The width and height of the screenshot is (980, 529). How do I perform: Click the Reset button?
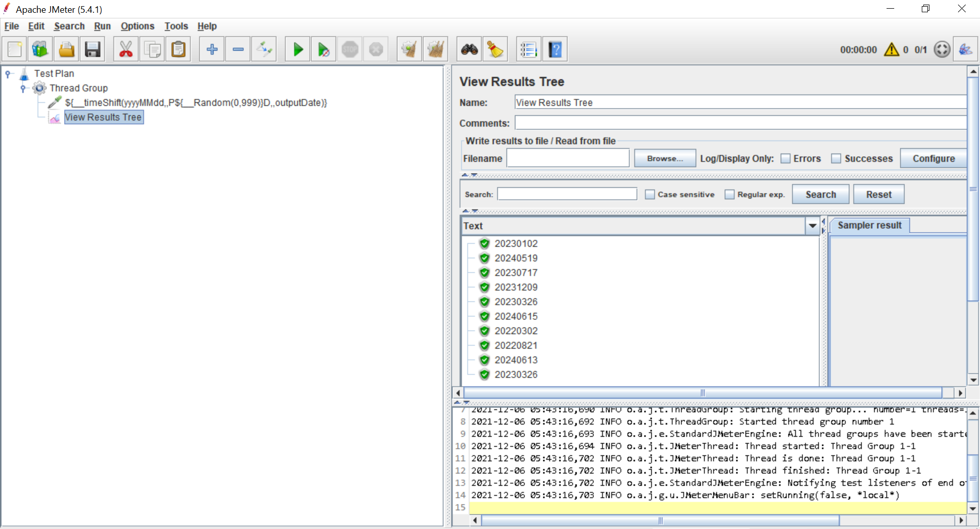click(878, 195)
